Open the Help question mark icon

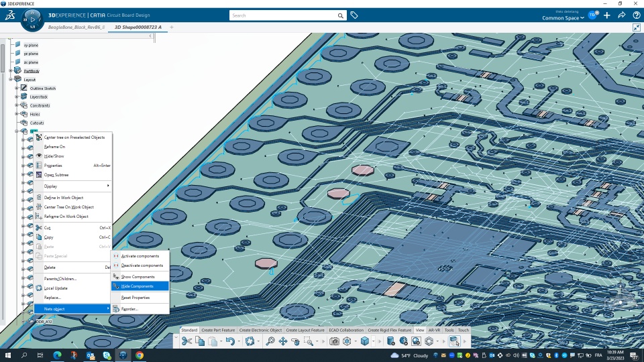point(637,15)
